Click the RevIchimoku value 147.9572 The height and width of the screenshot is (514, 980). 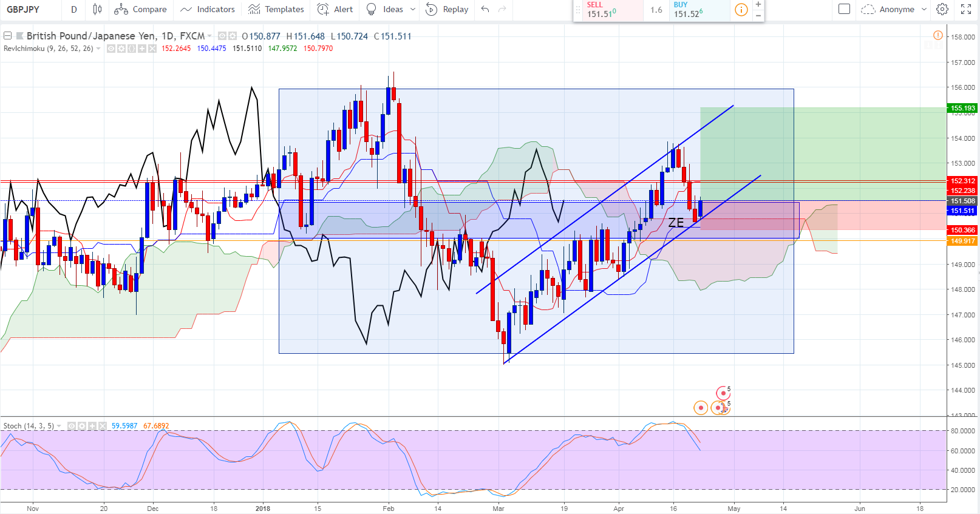[x=283, y=49]
